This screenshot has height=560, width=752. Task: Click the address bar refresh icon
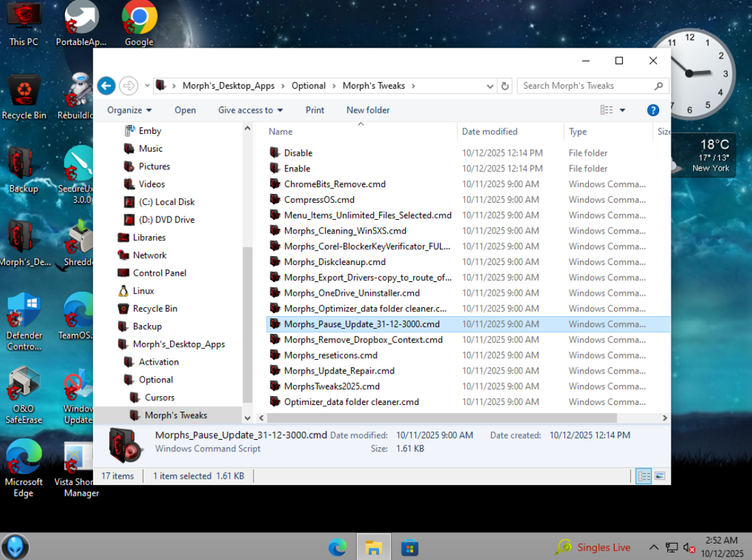click(x=505, y=86)
